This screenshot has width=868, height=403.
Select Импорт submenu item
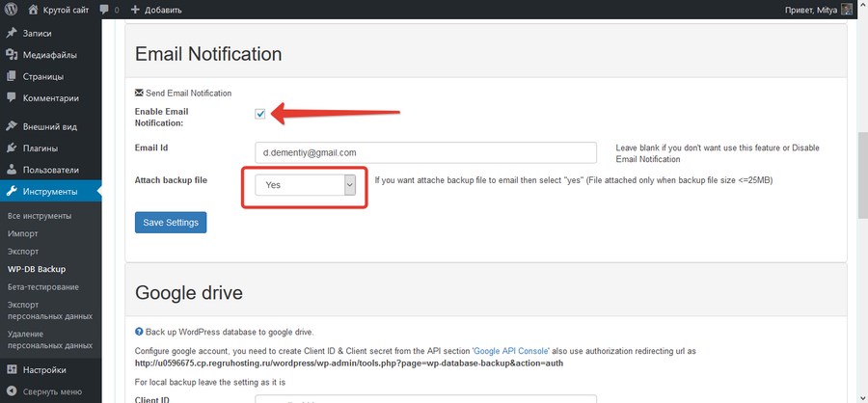click(23, 233)
